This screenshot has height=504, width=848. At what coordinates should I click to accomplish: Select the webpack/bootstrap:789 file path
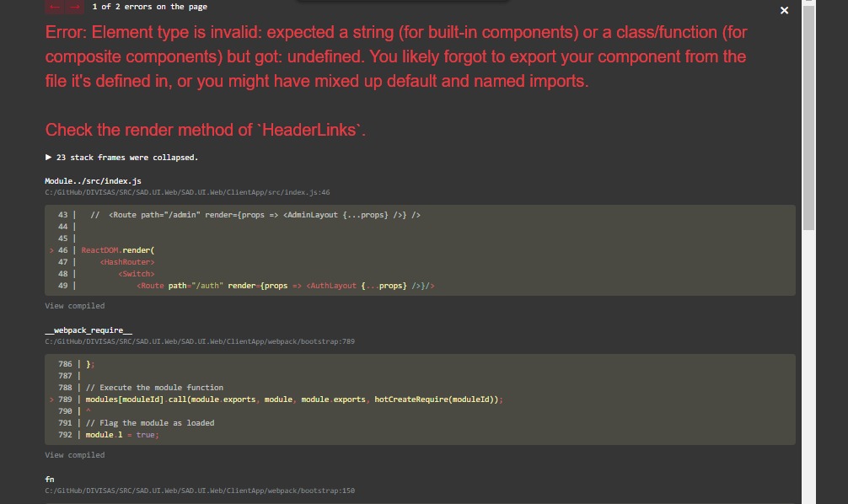click(200, 340)
